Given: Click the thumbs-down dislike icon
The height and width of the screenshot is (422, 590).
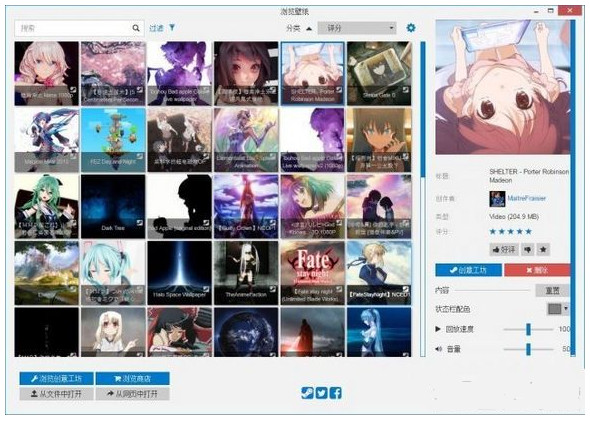Looking at the screenshot, I should 528,249.
